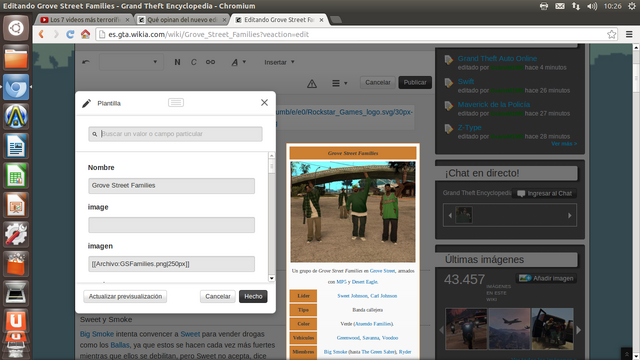Open the Files launcher icon in dock
Screen dimensions: 640x360
16,58
